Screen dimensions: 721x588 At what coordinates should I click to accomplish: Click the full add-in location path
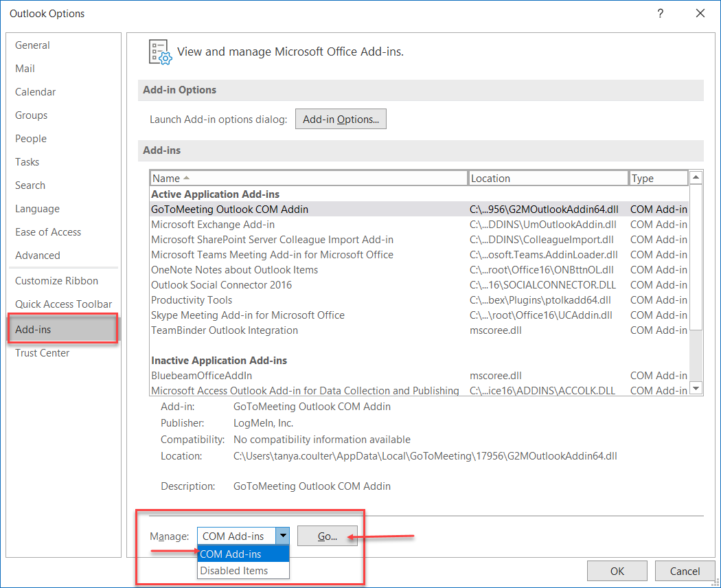pyautogui.click(x=425, y=456)
